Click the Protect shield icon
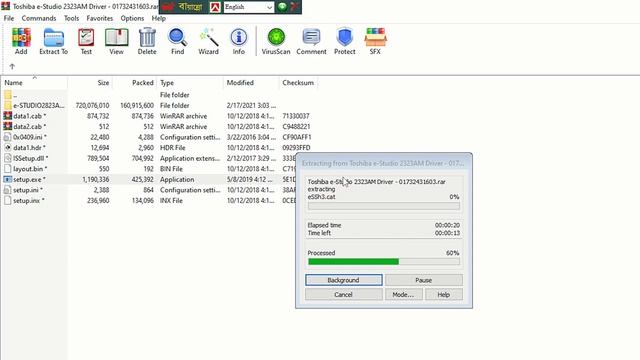 (344, 41)
